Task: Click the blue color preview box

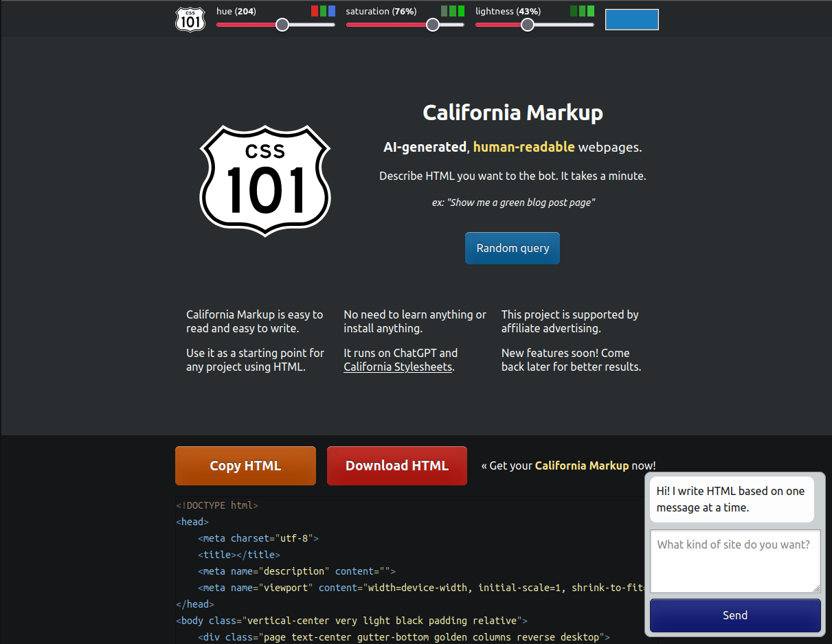Action: pyautogui.click(x=632, y=19)
